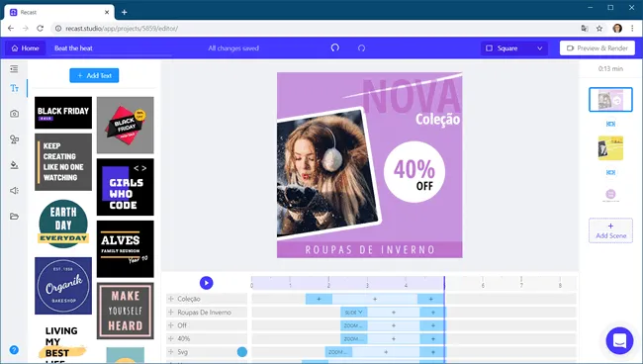This screenshot has height=364, width=643.
Task: Click the Add Scene box
Action: pyautogui.click(x=610, y=230)
